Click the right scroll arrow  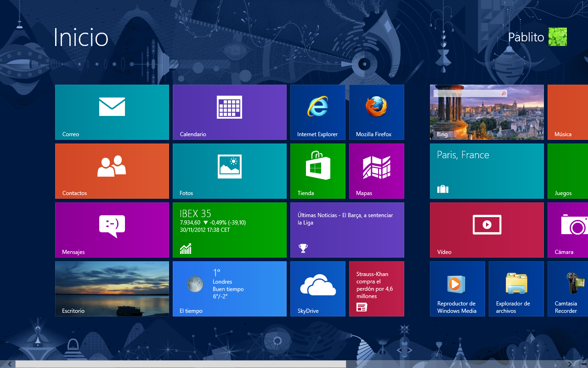tap(570, 364)
